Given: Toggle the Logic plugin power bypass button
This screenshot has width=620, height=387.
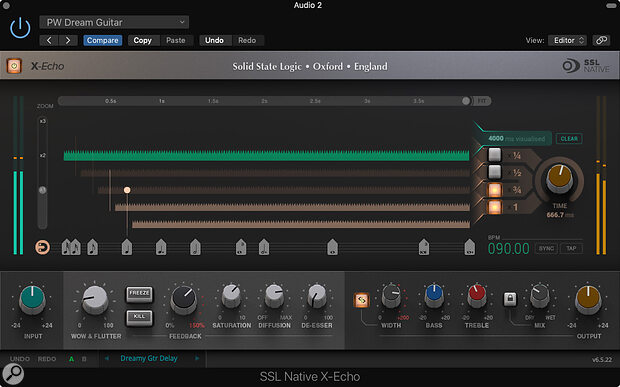Looking at the screenshot, I should tap(20, 28).
